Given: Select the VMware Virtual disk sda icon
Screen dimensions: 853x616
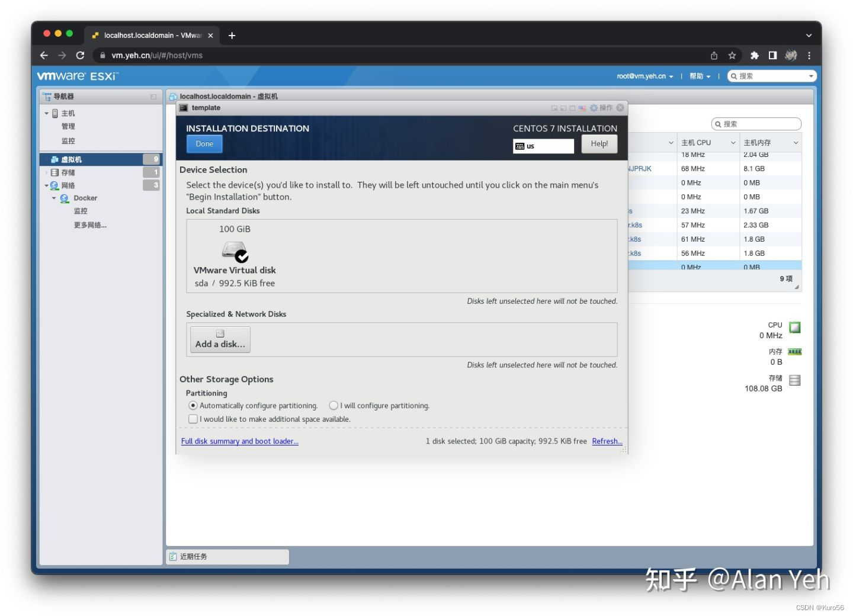Looking at the screenshot, I should coord(235,252).
